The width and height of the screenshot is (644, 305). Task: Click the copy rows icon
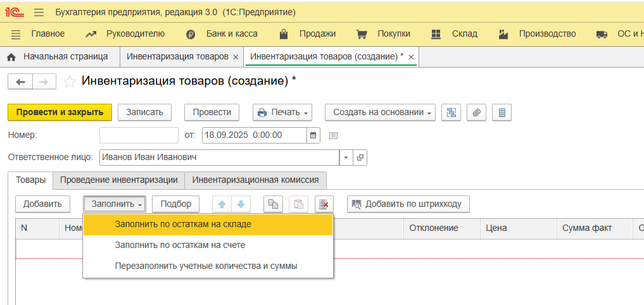tap(273, 204)
